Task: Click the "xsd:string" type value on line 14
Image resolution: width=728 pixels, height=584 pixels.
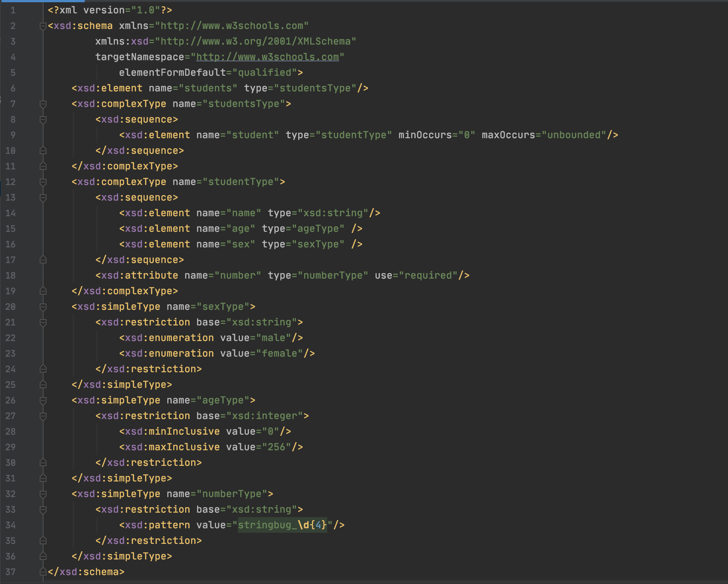Action: (333, 213)
